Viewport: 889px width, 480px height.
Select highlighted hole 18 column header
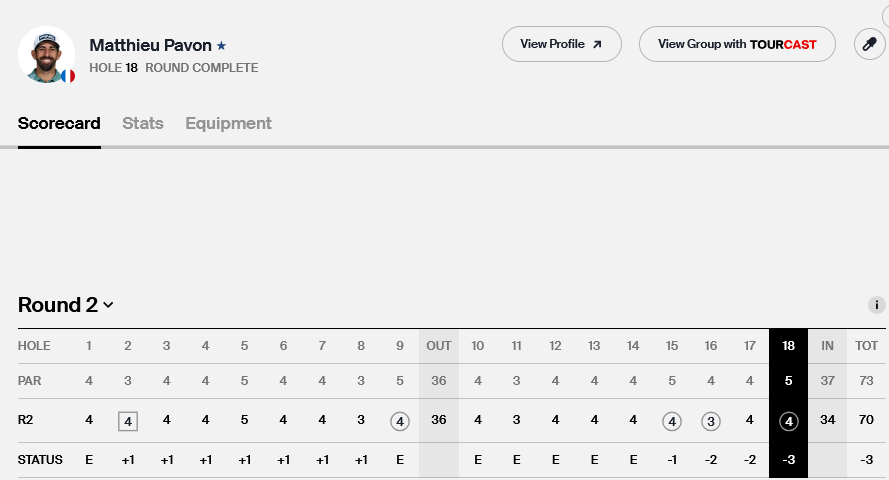point(788,346)
